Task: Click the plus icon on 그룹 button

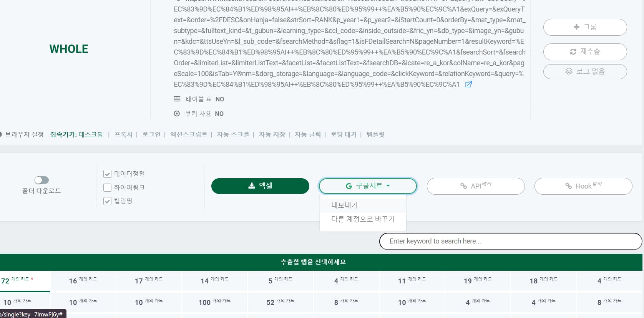Action: pos(576,27)
